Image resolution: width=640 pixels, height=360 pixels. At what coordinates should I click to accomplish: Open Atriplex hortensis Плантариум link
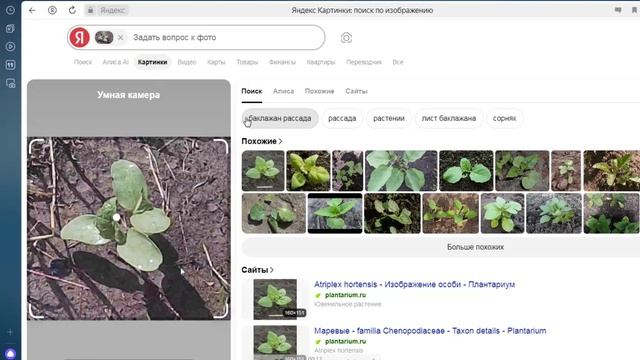pos(414,284)
